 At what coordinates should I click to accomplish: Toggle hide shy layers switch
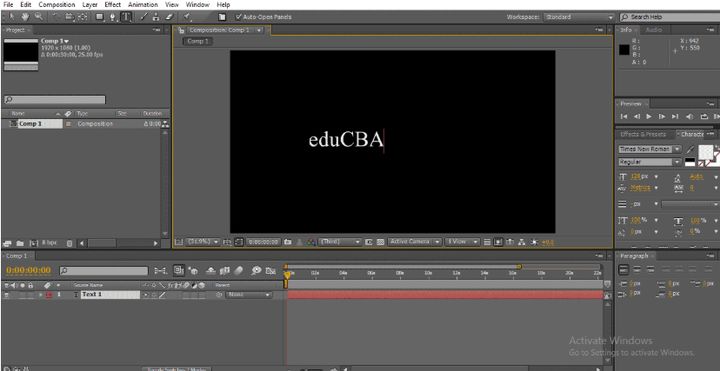(x=211, y=271)
